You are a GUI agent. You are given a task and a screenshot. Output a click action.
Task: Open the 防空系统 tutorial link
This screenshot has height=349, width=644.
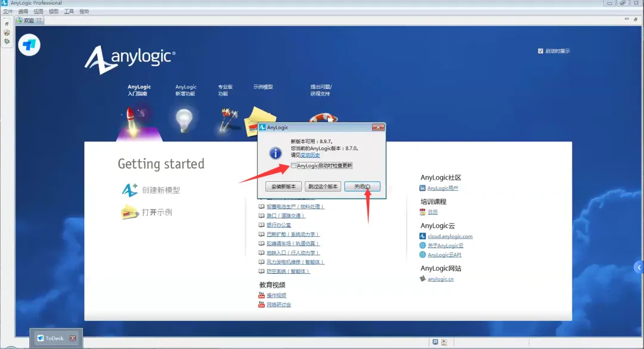(x=288, y=271)
